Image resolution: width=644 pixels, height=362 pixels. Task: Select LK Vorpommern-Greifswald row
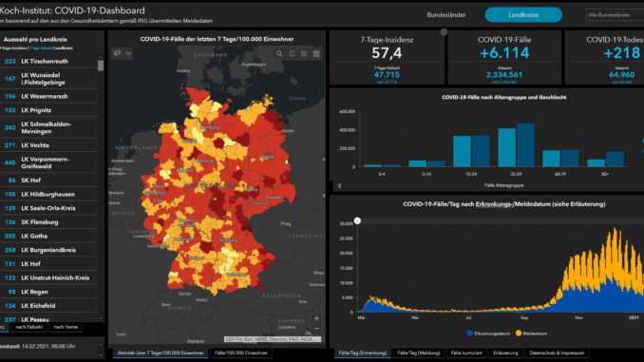click(x=48, y=162)
